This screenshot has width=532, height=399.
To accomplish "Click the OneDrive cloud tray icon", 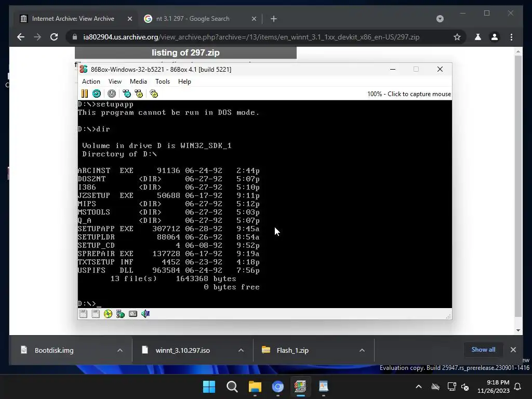I will 435,387.
